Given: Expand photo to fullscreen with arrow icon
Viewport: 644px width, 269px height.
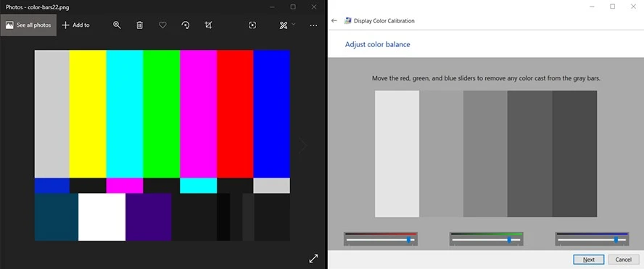Looking at the screenshot, I should (313, 258).
